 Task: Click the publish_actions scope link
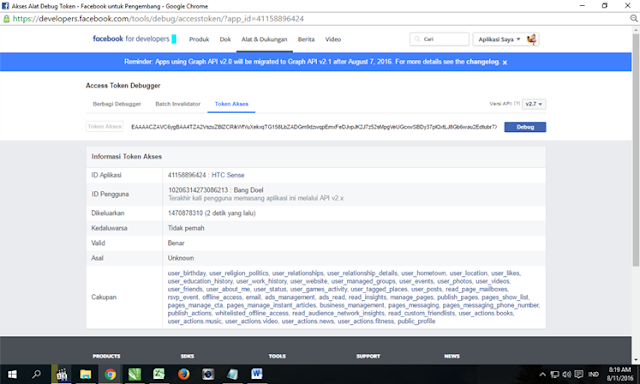click(189, 313)
